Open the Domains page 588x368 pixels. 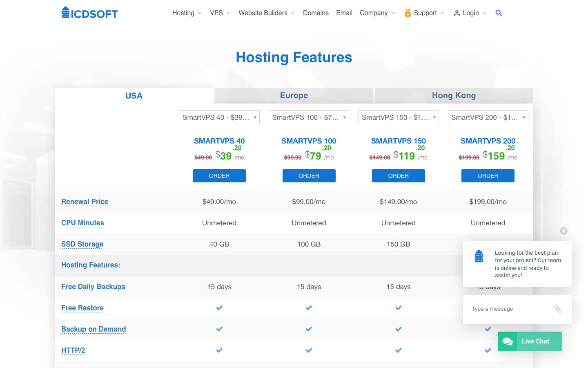pyautogui.click(x=316, y=13)
